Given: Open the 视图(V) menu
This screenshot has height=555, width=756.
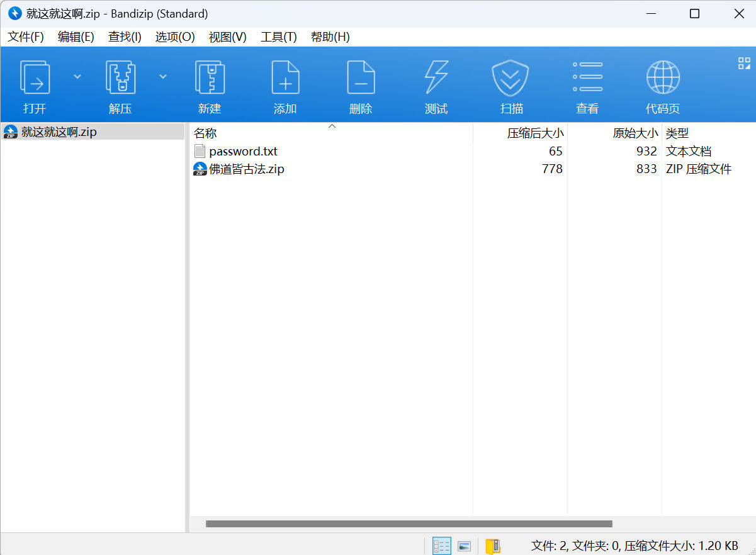Looking at the screenshot, I should tap(228, 36).
